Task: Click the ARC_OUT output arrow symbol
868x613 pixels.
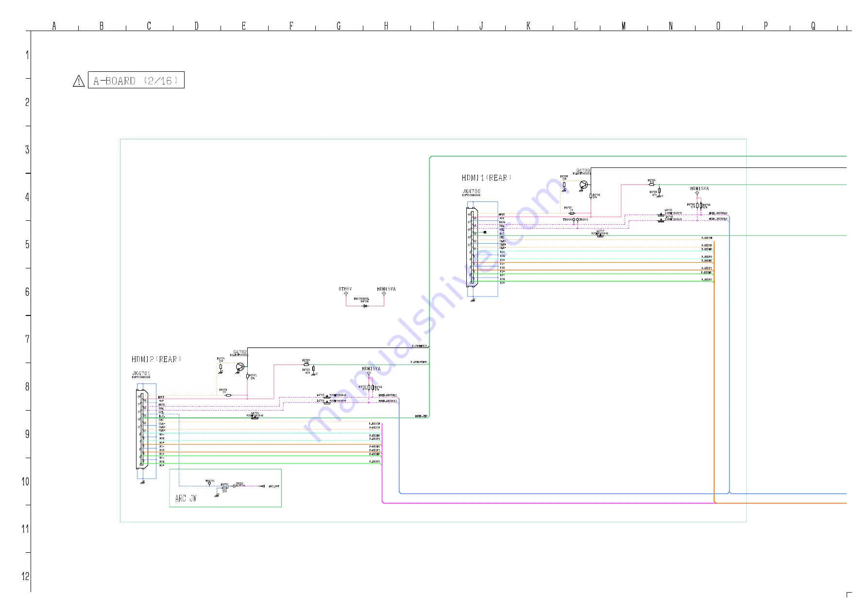Action: click(262, 486)
